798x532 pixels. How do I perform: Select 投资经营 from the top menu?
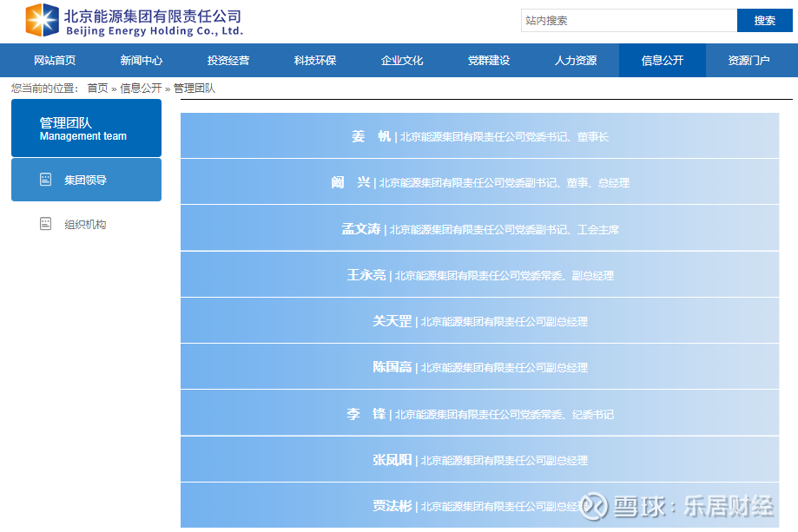[228, 61]
